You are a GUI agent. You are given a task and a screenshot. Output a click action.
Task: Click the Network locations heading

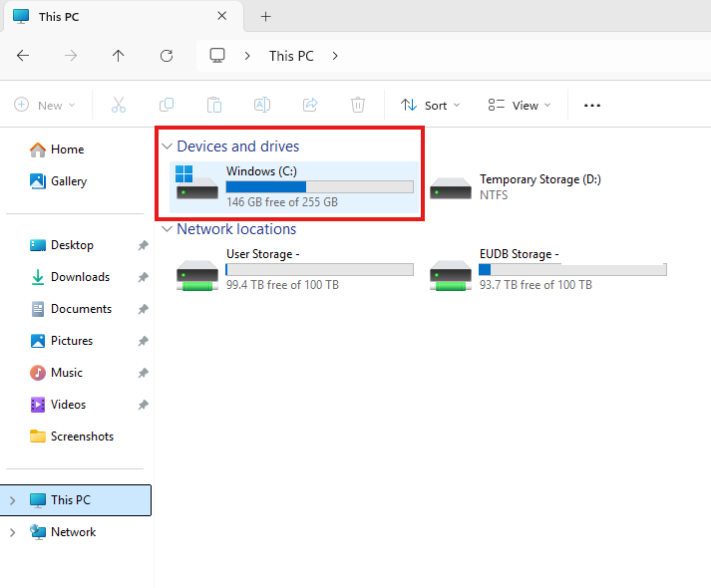(x=236, y=229)
